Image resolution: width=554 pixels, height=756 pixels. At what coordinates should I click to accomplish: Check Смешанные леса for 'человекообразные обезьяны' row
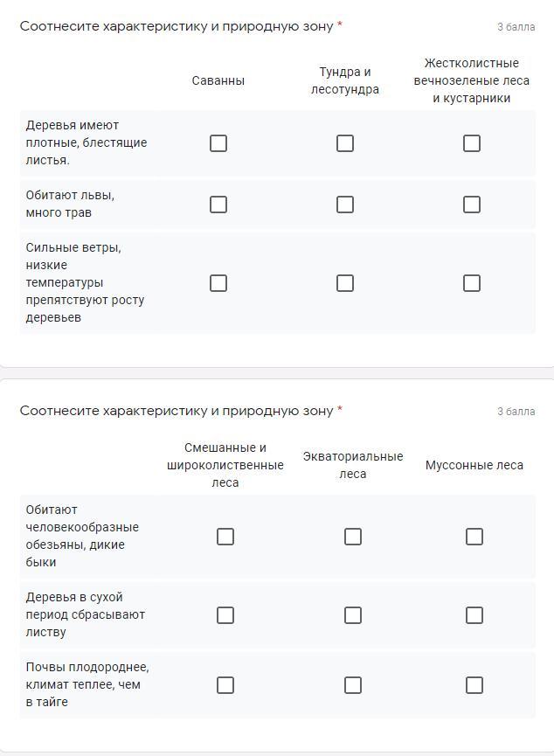(x=225, y=536)
